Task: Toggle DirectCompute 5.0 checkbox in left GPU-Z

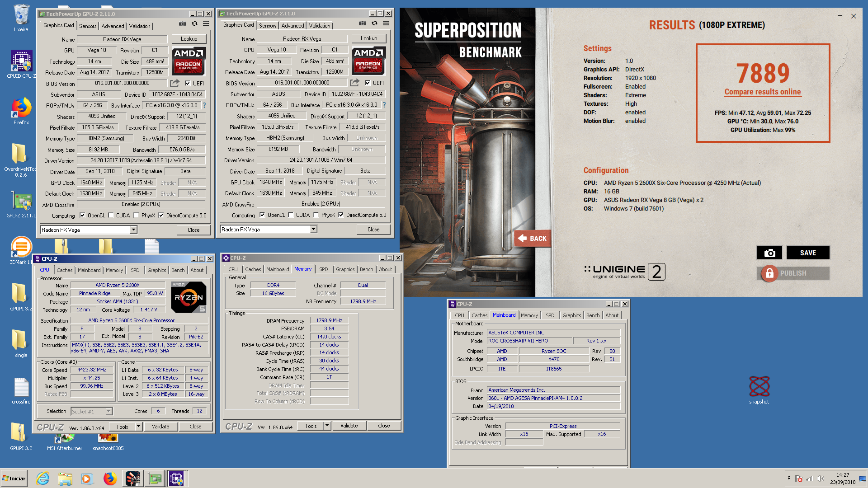Action: click(161, 216)
